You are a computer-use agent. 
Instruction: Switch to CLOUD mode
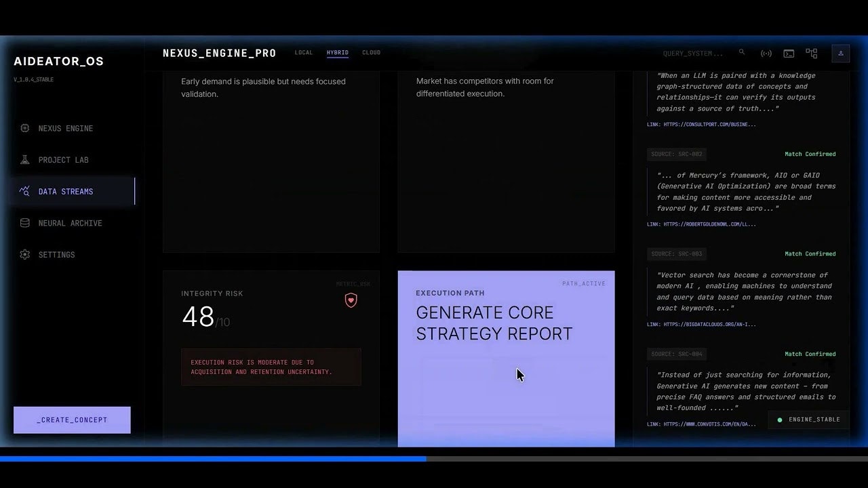click(372, 53)
